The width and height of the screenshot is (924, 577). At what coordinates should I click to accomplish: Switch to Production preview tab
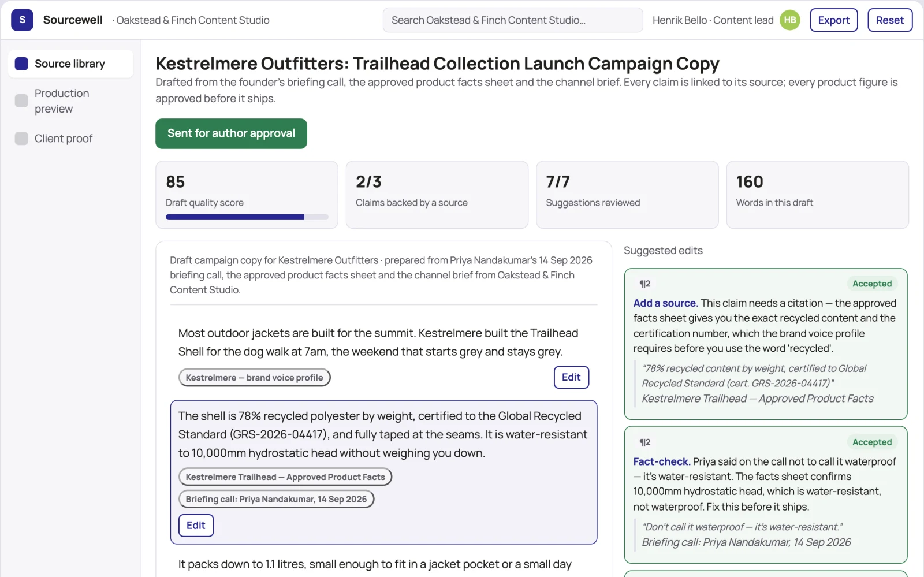(x=70, y=101)
